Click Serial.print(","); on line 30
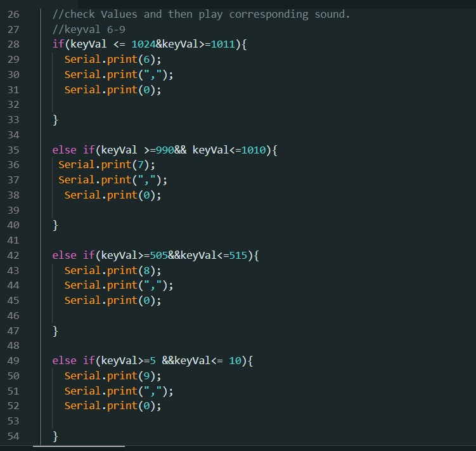 (119, 74)
